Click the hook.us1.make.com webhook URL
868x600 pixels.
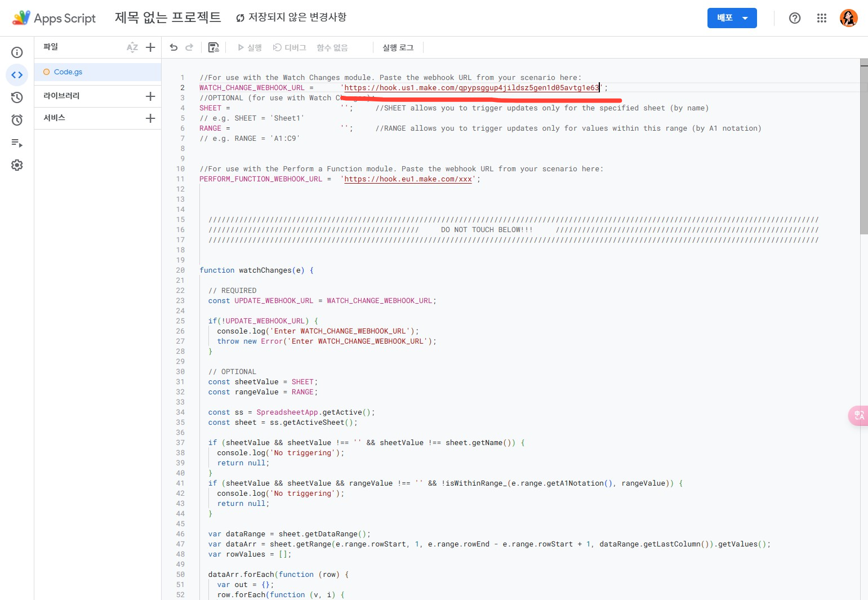tap(471, 88)
